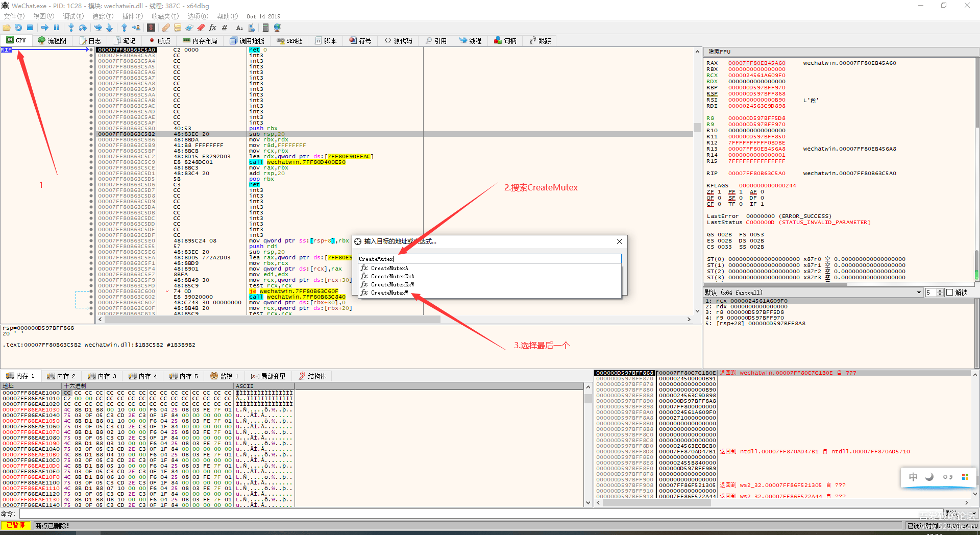Open the 调试 menu
Image resolution: width=980 pixels, height=535 pixels.
click(73, 16)
